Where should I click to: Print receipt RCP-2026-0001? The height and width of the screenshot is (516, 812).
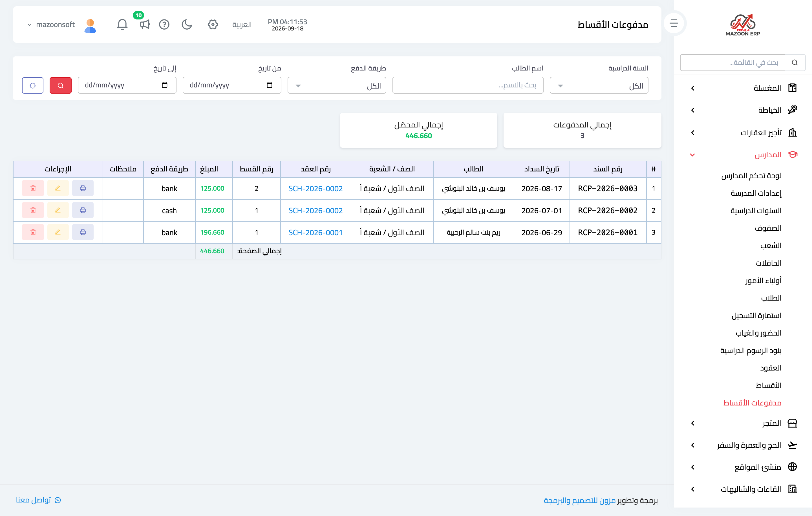(x=83, y=232)
